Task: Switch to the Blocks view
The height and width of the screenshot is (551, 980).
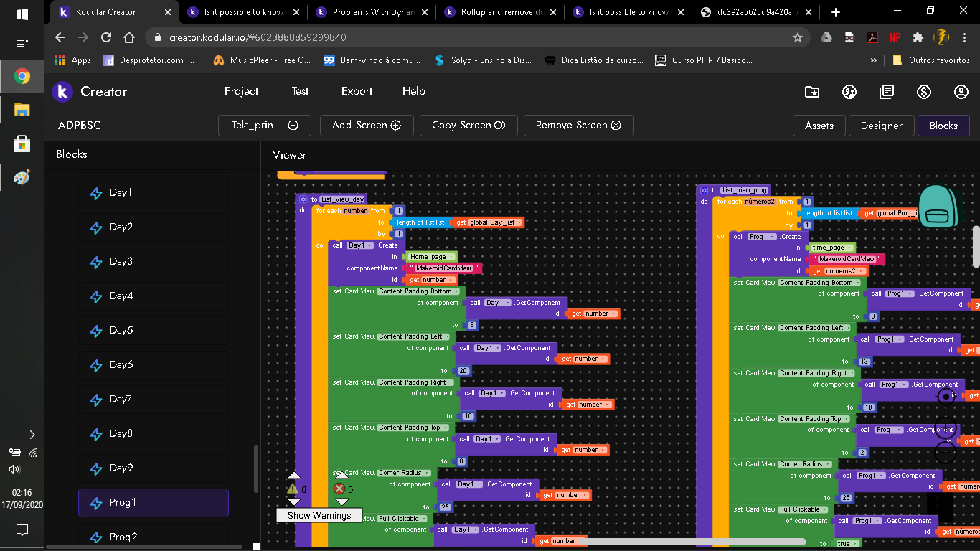Action: tap(943, 126)
